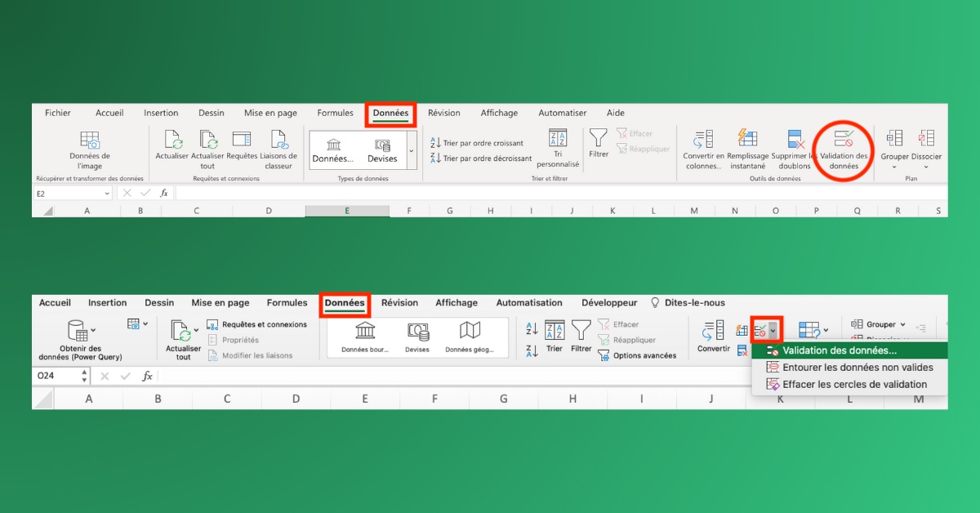Select column E header in upper sheet
The image size is (980, 513).
click(x=347, y=211)
